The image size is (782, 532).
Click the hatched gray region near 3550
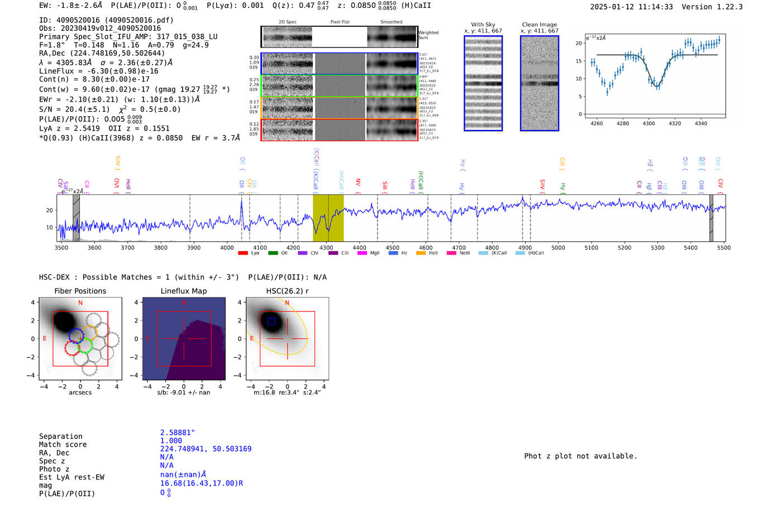pyautogui.click(x=76, y=218)
